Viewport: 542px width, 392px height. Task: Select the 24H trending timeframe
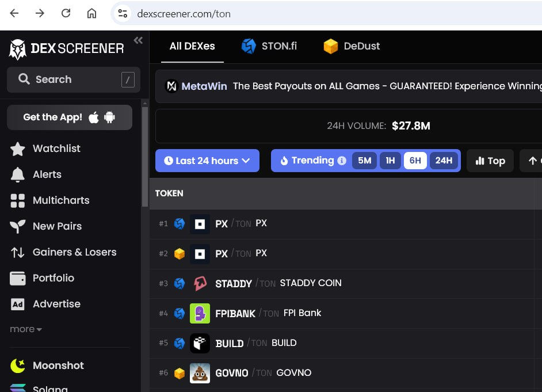(x=444, y=161)
